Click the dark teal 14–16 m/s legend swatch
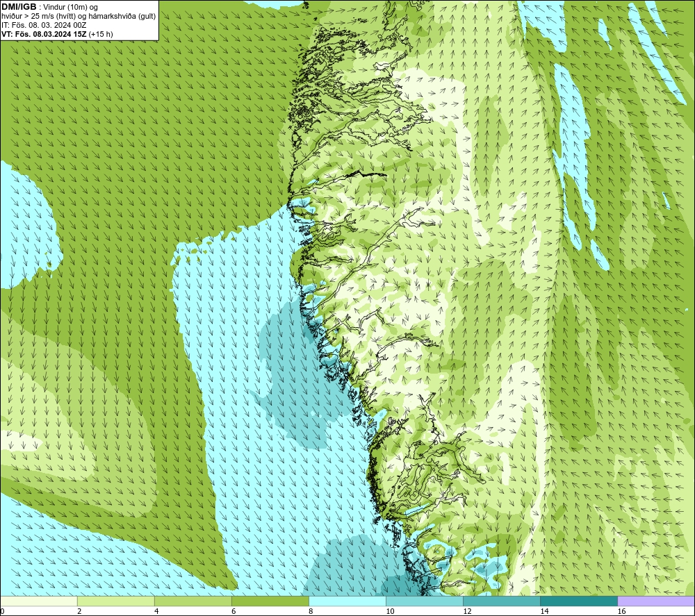The height and width of the screenshot is (616, 695). 579,601
